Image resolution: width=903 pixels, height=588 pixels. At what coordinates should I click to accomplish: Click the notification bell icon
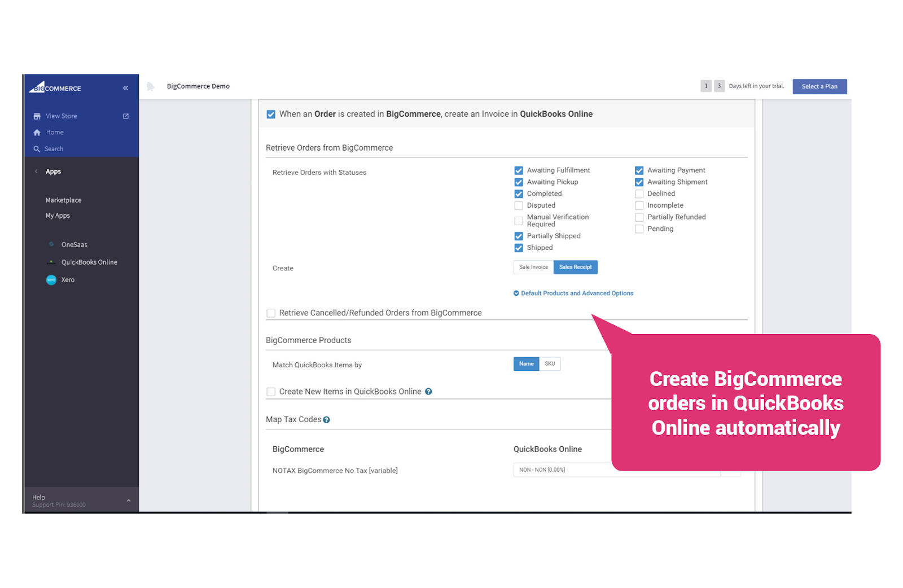151,86
